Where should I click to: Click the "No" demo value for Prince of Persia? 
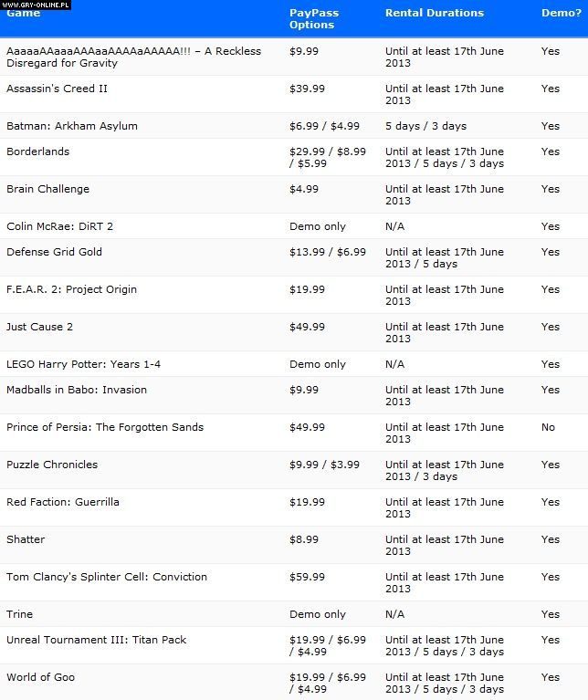(548, 427)
